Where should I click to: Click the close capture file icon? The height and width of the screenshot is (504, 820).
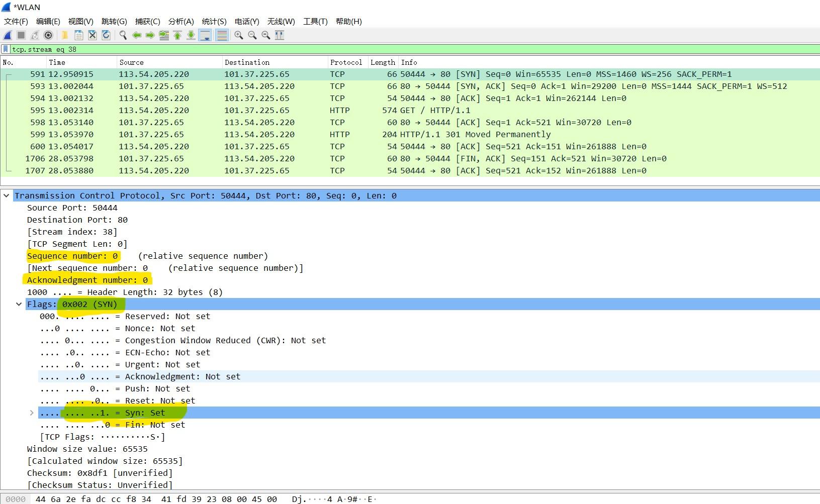pos(93,35)
